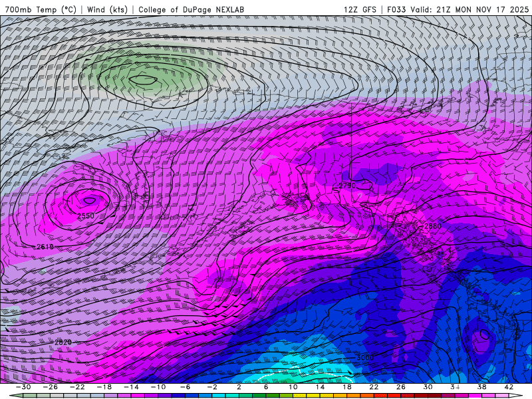Click the positive 26 colorbar scale value

[401, 387]
